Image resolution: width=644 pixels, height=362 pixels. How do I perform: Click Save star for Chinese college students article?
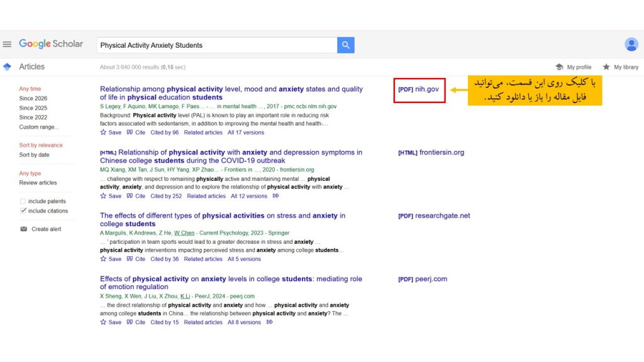[103, 196]
